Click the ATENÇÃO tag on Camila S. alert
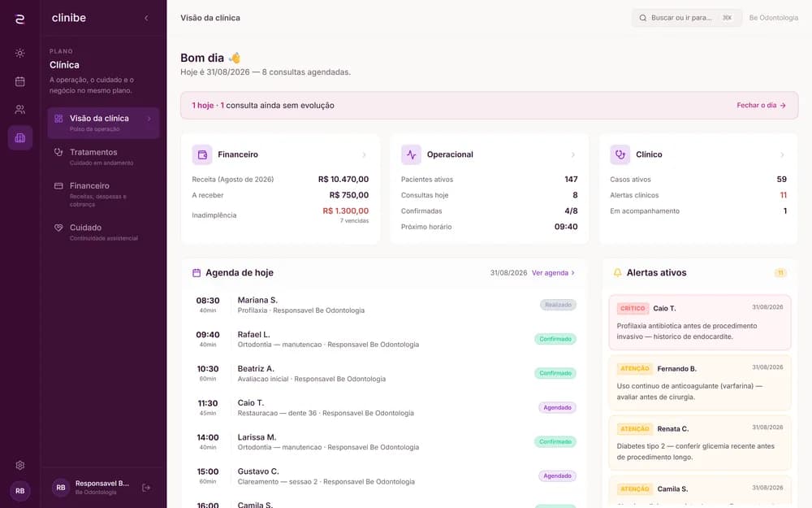The image size is (812, 508). tap(634, 488)
